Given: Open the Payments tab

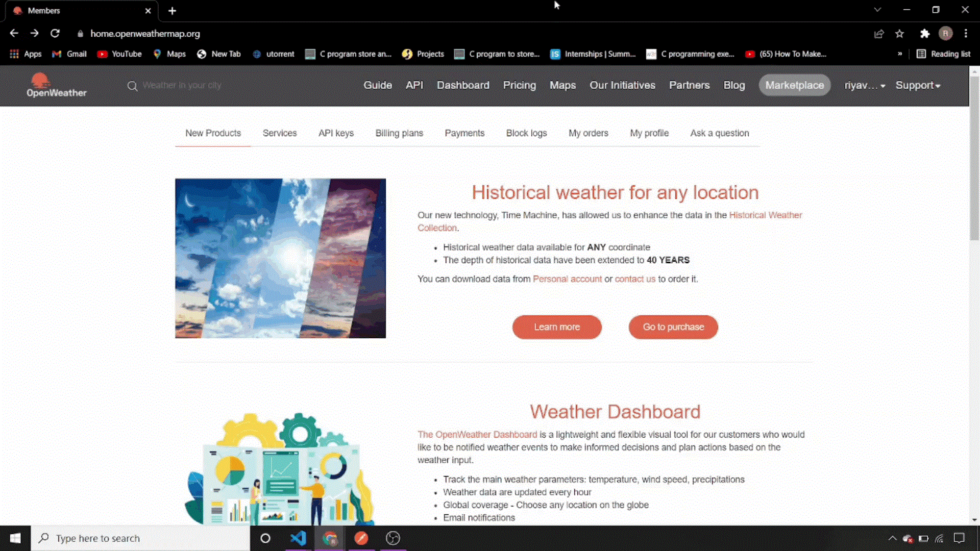Looking at the screenshot, I should click(464, 133).
